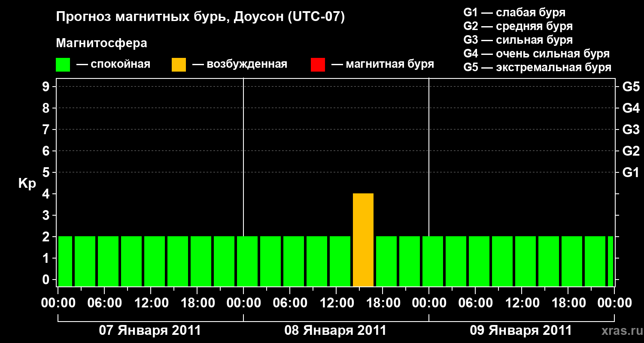Click the 'Kp' axis label

click(x=27, y=184)
